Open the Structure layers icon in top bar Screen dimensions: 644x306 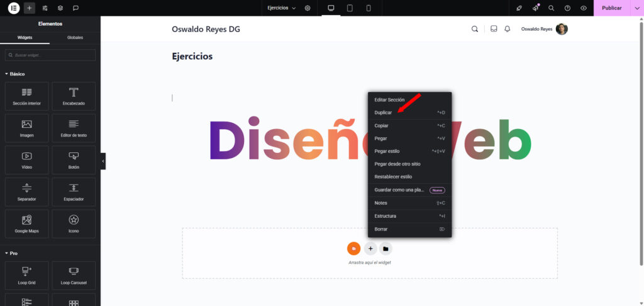pyautogui.click(x=60, y=8)
